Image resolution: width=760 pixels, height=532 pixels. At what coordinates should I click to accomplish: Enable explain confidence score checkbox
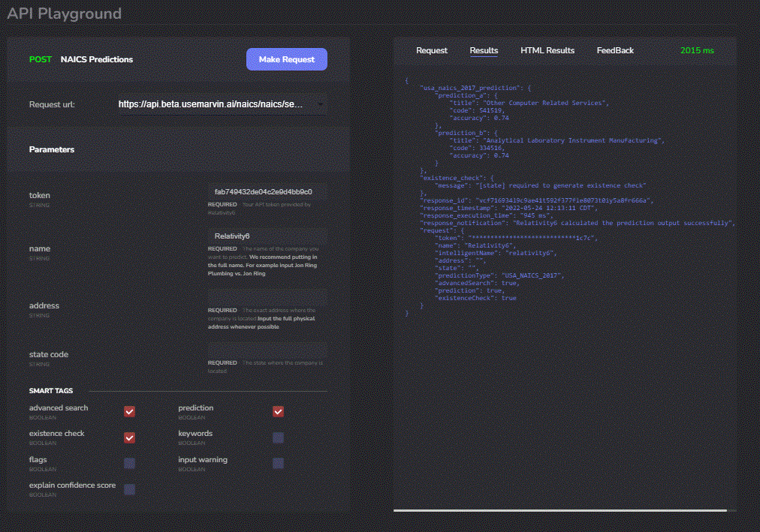tap(129, 489)
